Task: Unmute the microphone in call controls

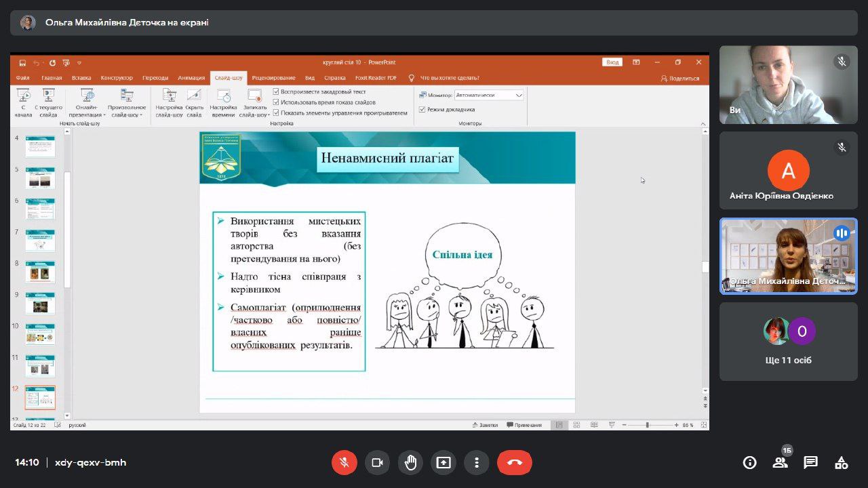Action: tap(344, 462)
